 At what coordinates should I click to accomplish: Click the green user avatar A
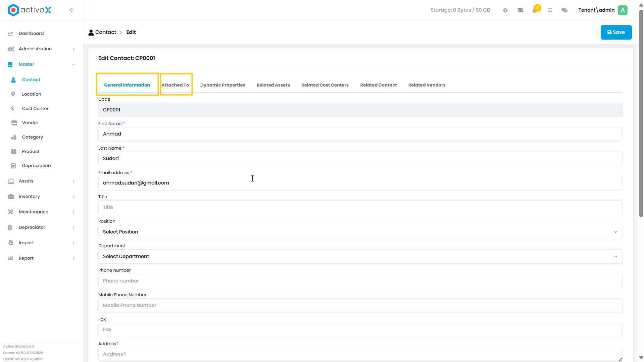point(623,10)
